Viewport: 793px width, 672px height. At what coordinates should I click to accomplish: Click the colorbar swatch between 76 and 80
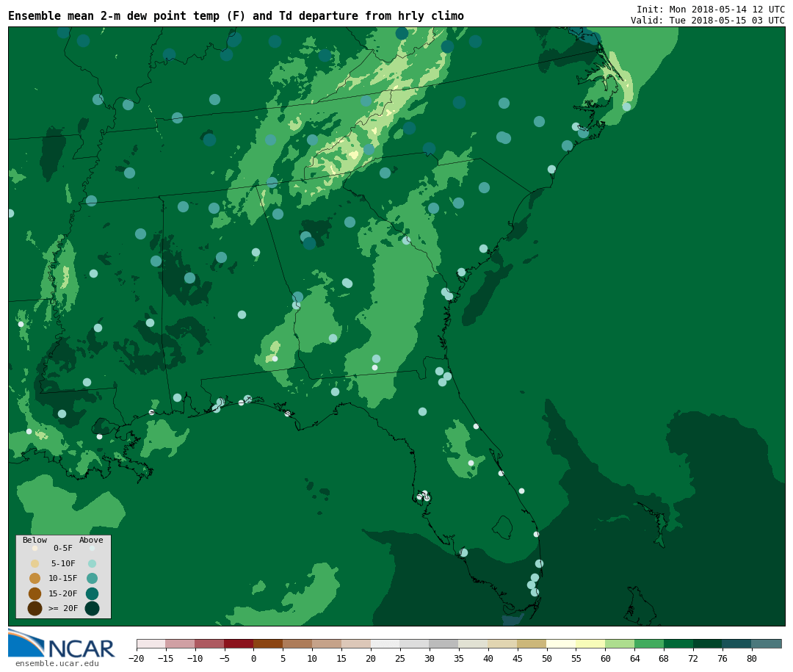736,643
